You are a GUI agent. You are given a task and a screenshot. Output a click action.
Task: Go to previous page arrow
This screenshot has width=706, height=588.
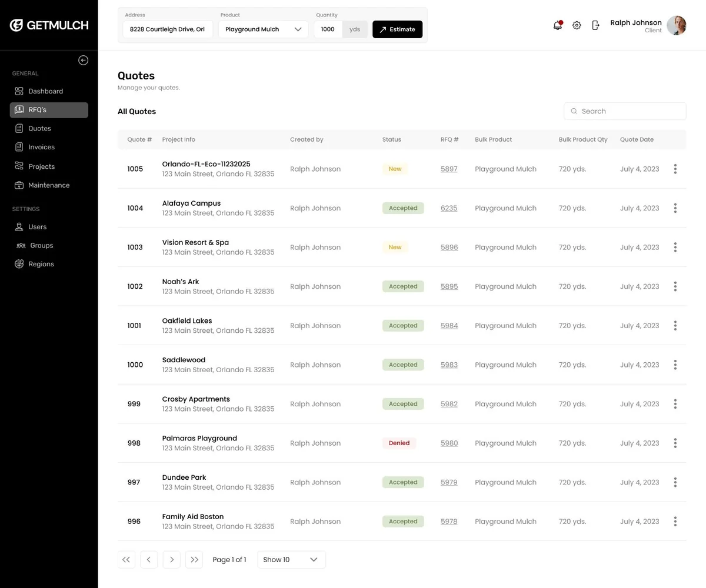149,560
